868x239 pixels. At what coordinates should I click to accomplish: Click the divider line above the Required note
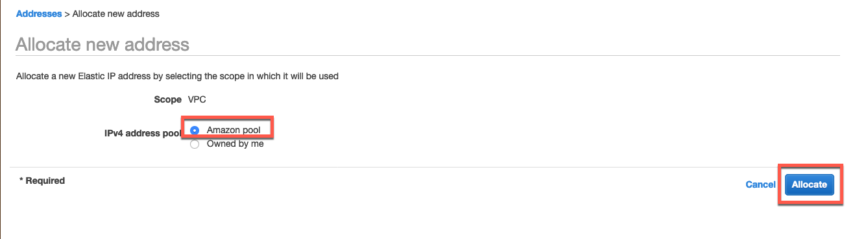click(428, 167)
